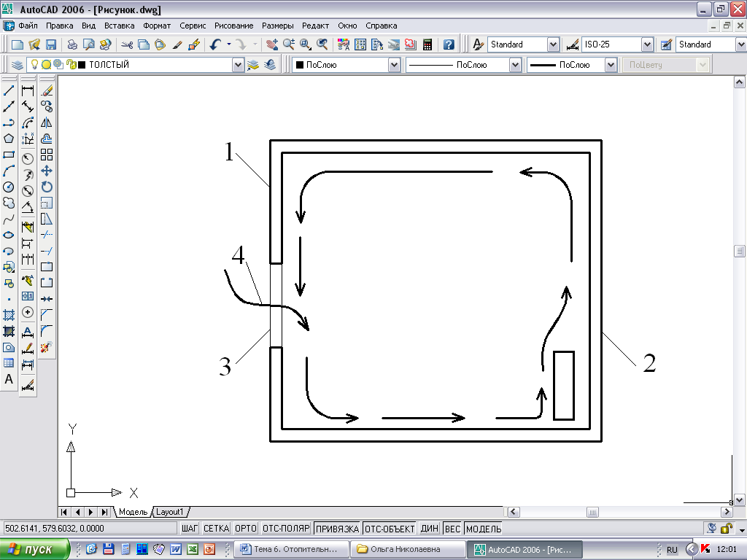Click the RU language indicator
This screenshot has height=560, width=747.
[672, 550]
